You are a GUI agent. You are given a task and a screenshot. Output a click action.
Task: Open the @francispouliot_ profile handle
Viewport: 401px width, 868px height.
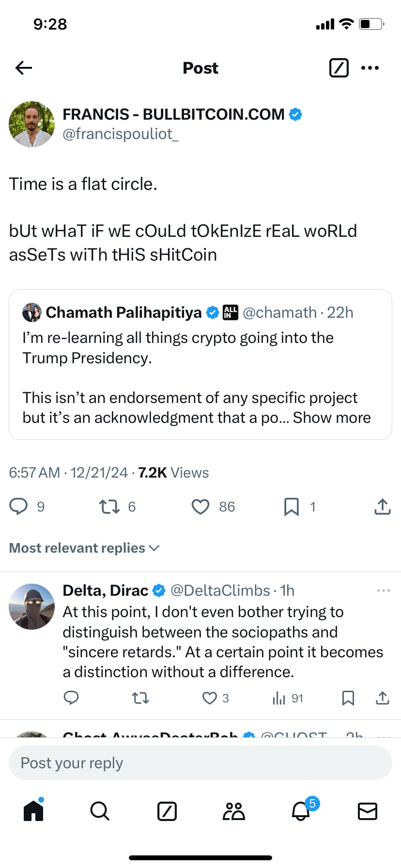(x=121, y=134)
